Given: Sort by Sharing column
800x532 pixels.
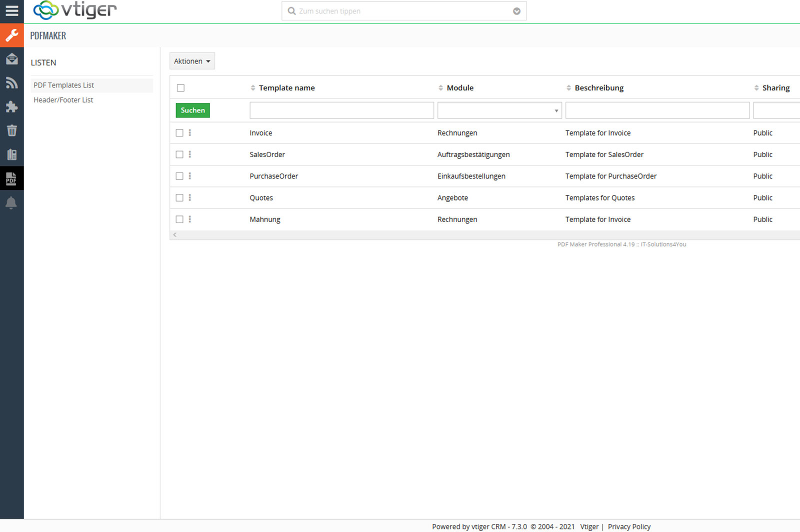Looking at the screenshot, I should [x=772, y=88].
